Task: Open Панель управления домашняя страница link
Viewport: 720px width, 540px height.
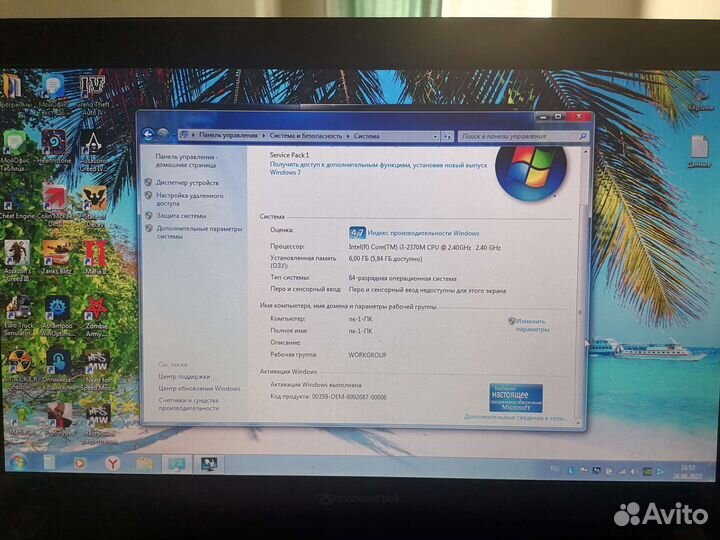Action: click(x=186, y=161)
